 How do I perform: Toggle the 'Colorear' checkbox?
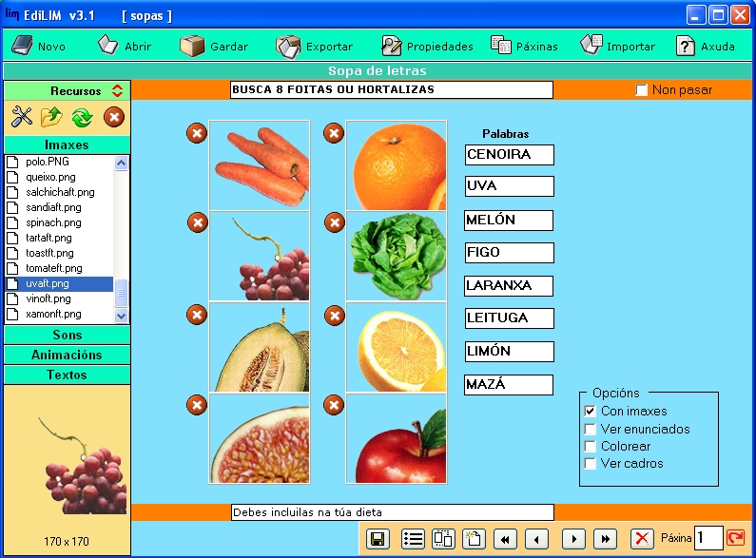click(x=591, y=446)
